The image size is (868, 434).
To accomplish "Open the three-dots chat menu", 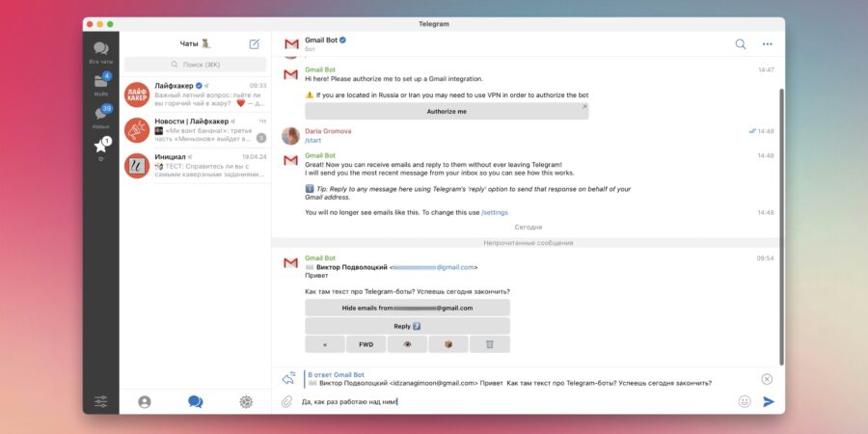I will 768,43.
